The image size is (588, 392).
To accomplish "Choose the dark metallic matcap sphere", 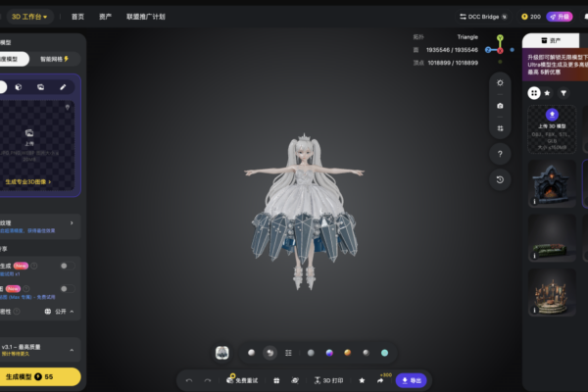I will coord(366,353).
